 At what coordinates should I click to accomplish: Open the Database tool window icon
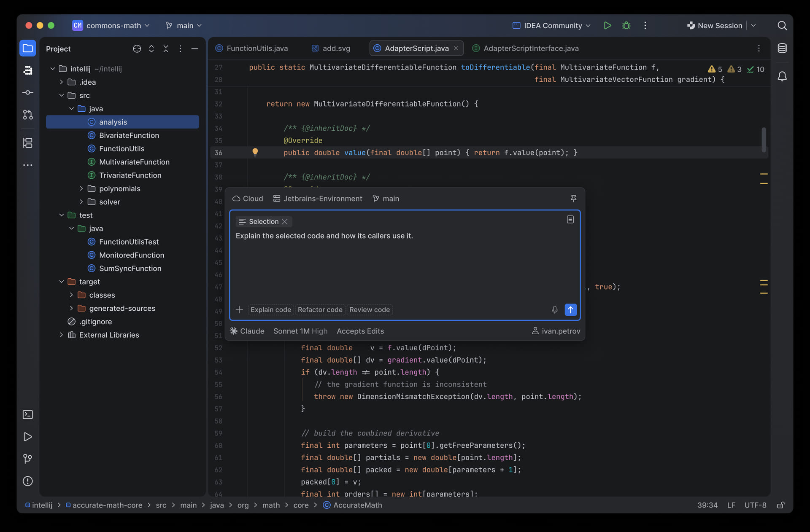click(x=782, y=48)
